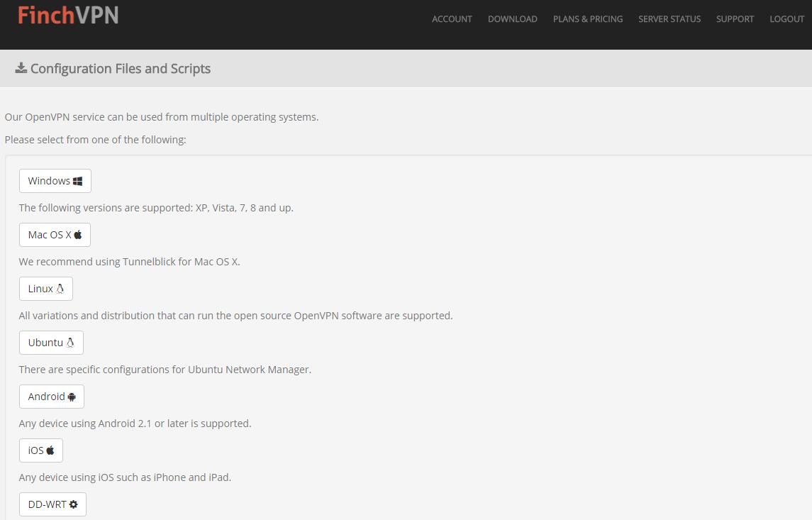Select the Windows button
The width and height of the screenshot is (812, 520).
[55, 181]
